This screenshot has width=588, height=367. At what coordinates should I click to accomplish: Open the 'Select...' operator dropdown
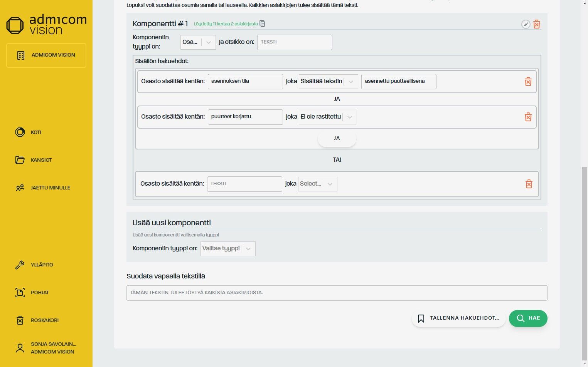[317, 184]
